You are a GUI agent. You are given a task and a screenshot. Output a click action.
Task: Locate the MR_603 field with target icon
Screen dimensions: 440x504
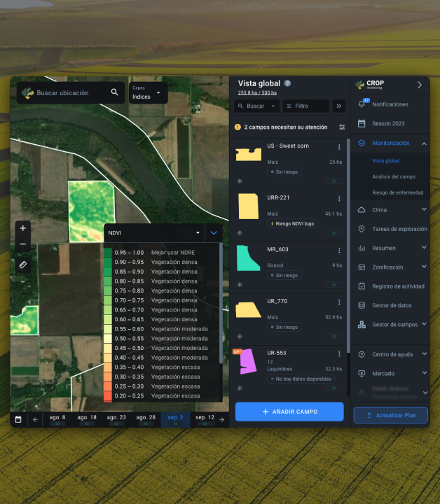coord(240,284)
